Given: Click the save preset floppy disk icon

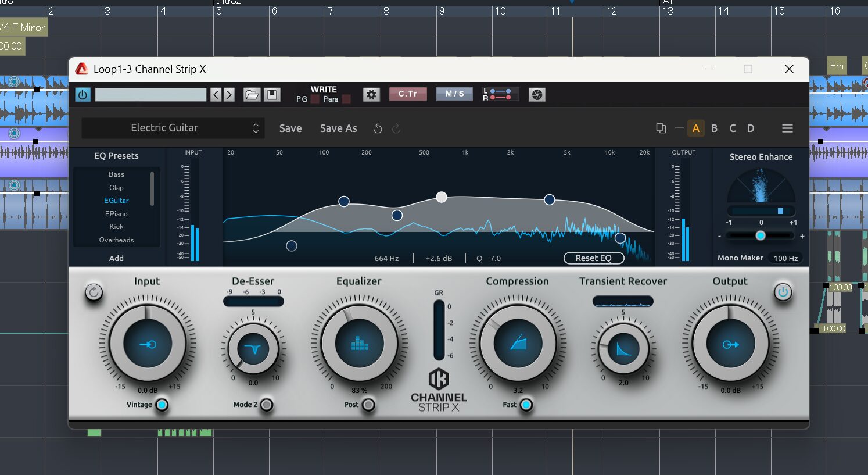Looking at the screenshot, I should tap(272, 95).
